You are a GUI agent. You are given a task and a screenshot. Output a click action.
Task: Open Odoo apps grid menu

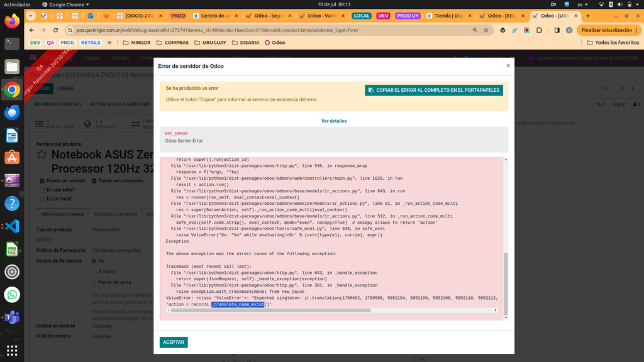33,58
